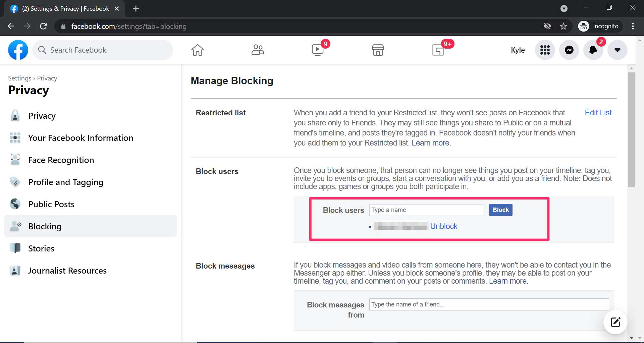Open the Friends icon in top navigation

[258, 50]
